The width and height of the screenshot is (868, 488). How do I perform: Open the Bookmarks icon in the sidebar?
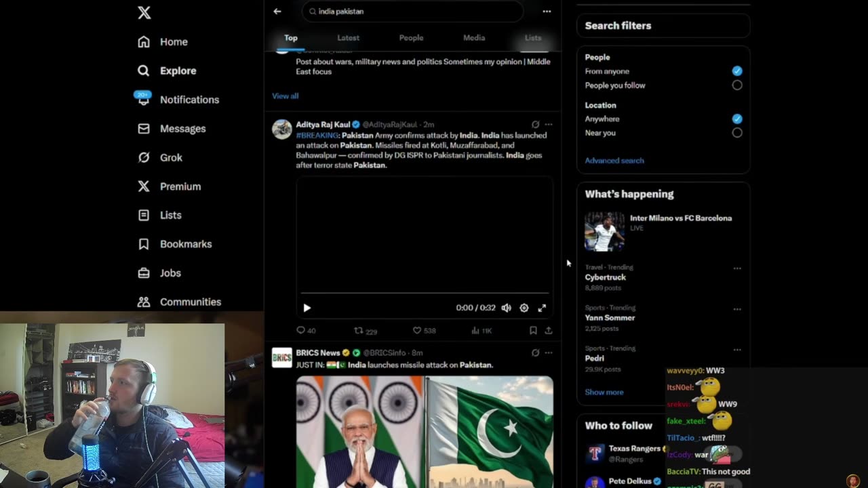(x=144, y=244)
